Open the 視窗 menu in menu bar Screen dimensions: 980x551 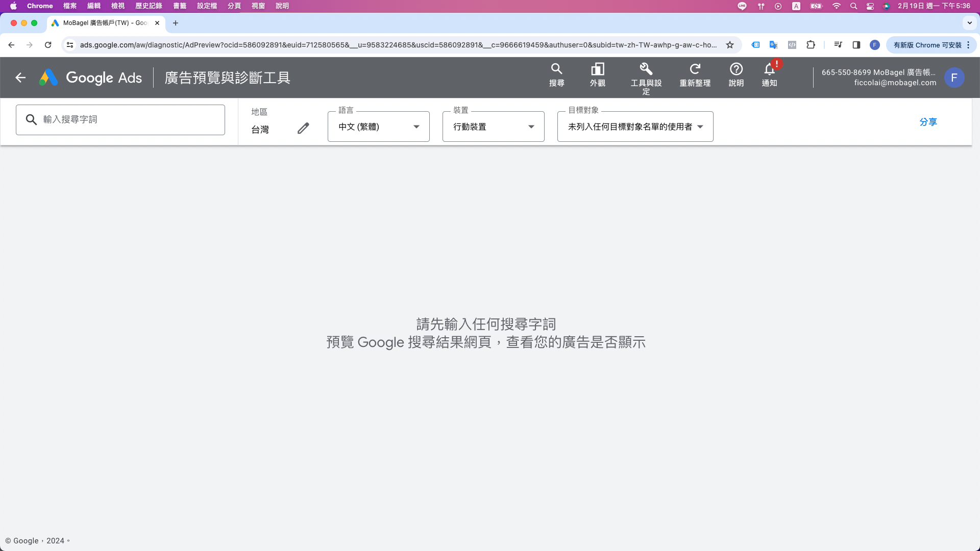pos(258,6)
